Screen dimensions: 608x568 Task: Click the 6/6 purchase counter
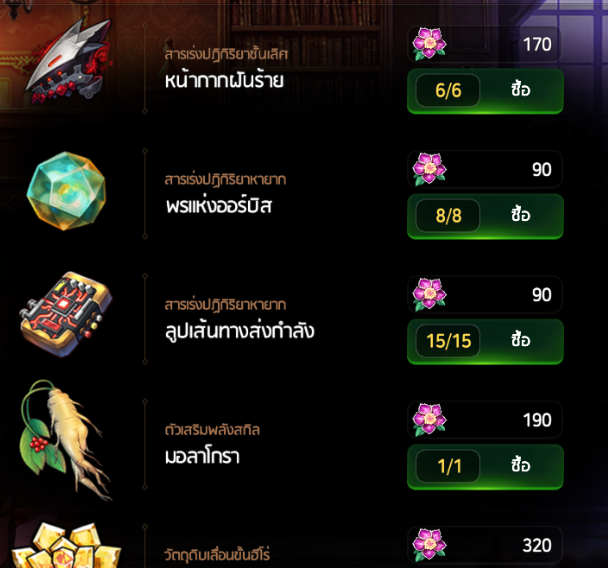click(x=448, y=90)
